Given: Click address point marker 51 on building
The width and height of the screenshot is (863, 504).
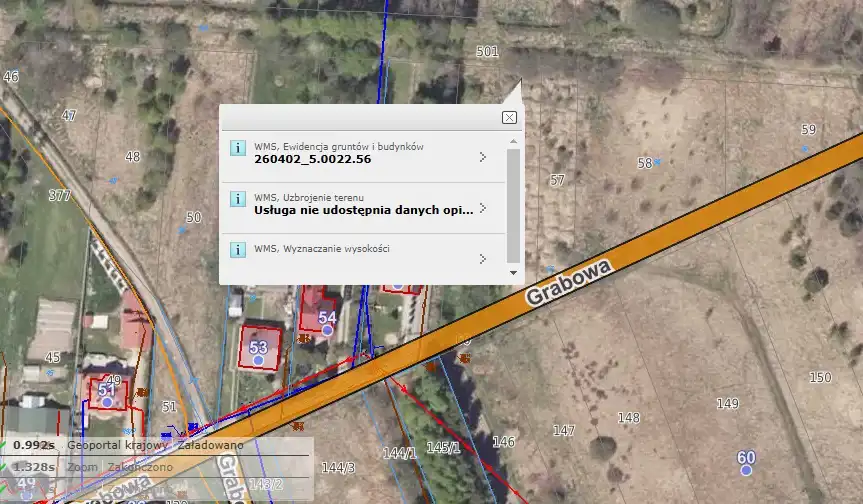Looking at the screenshot, I should (107, 402).
